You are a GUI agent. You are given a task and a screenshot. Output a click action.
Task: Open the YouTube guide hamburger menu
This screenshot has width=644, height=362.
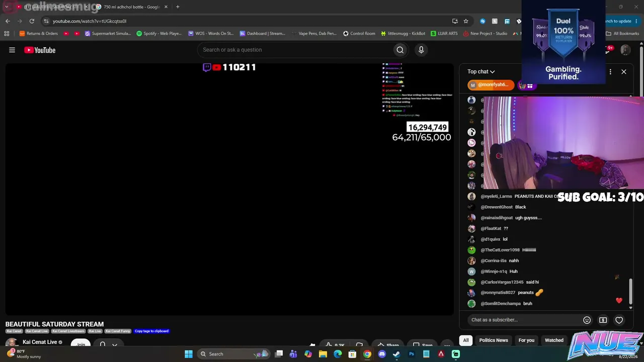click(12, 50)
